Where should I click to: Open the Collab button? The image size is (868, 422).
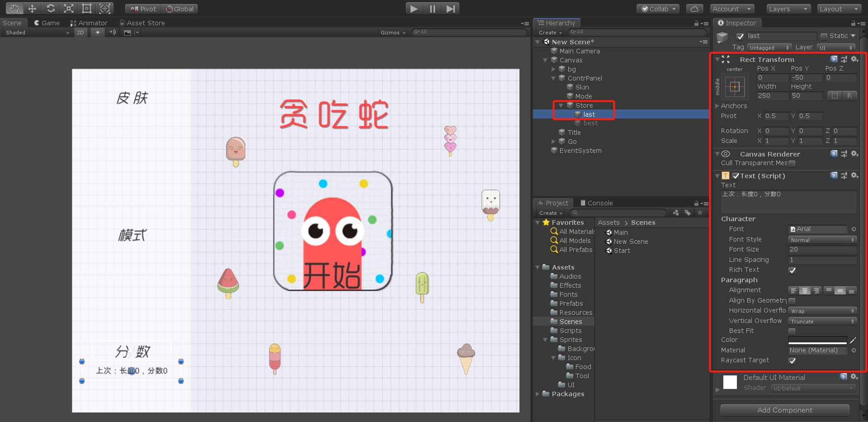tap(658, 9)
